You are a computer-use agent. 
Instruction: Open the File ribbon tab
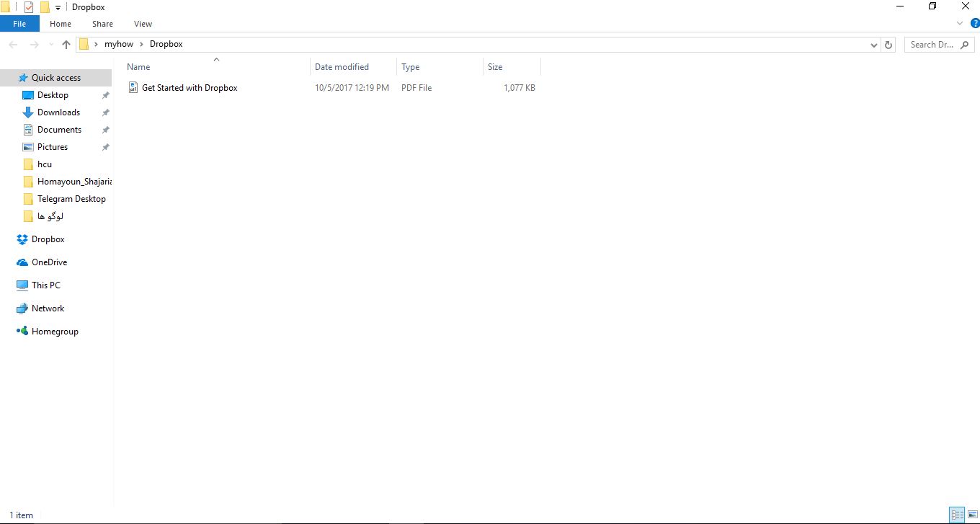(19, 24)
